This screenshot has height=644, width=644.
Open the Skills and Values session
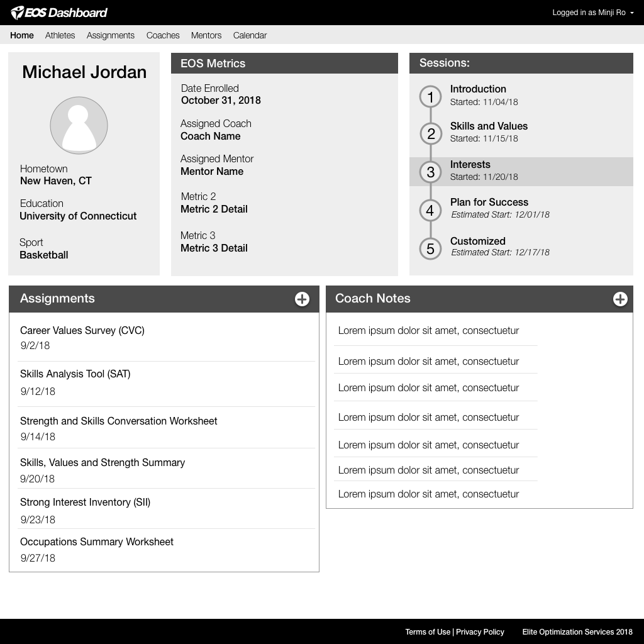(489, 126)
